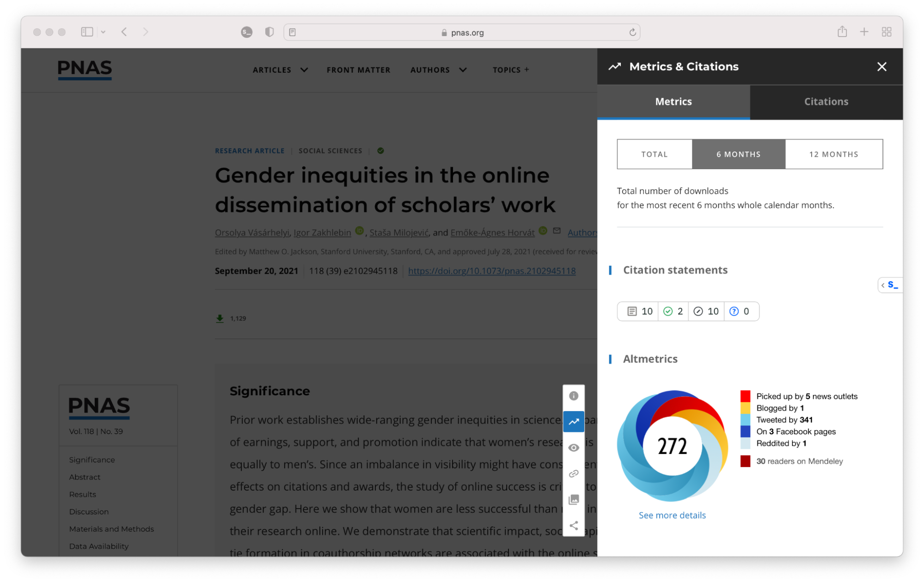Open the figures image icon in toolbar
This screenshot has height=583, width=924.
[x=573, y=499]
